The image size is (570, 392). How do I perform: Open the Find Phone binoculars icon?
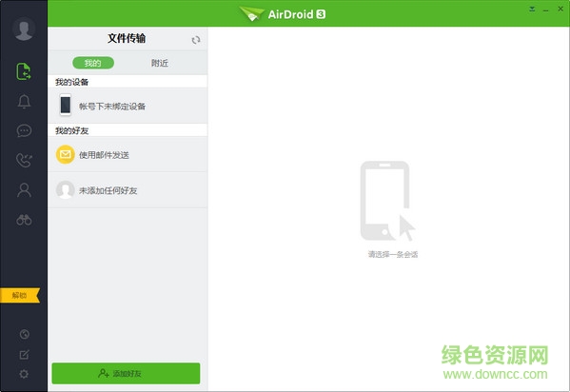point(24,220)
